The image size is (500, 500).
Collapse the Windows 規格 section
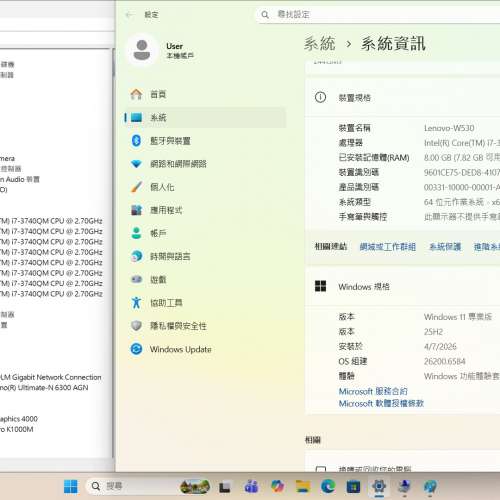click(403, 286)
